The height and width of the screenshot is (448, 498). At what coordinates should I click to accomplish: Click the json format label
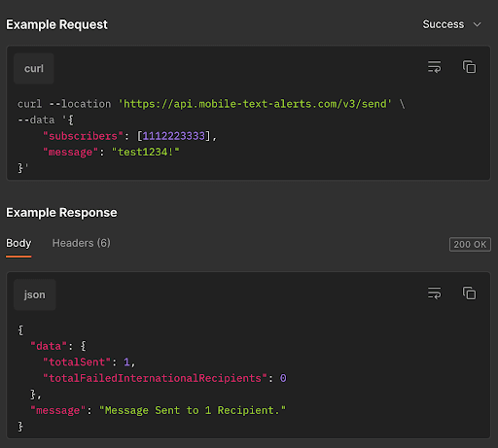tap(35, 294)
